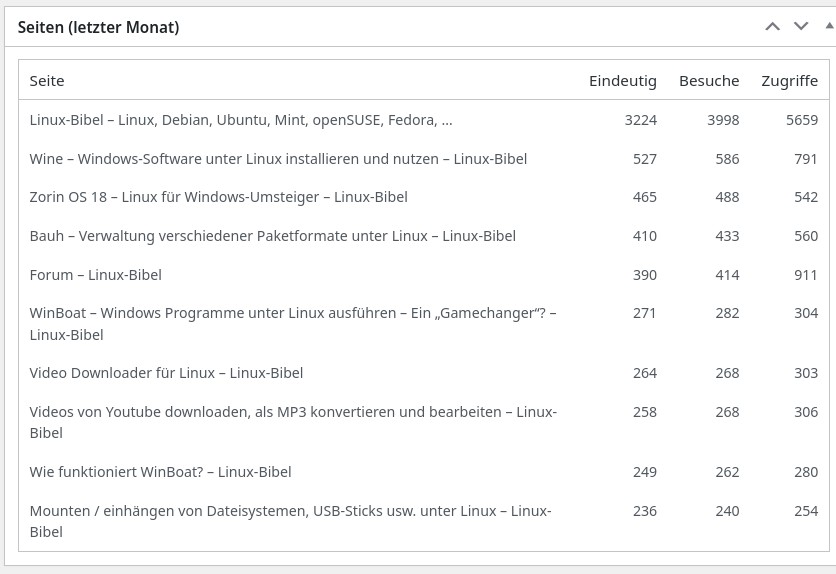Click the Forum – Linux-Bibel entry
This screenshot has width=836, height=574.
pyautogui.click(x=95, y=275)
